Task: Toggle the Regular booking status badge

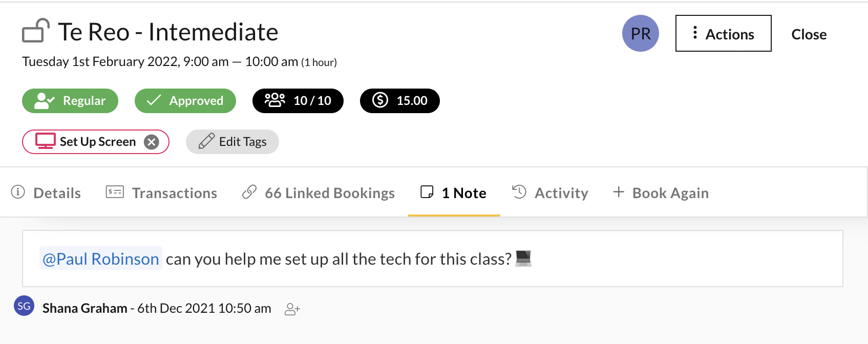Action: click(70, 101)
